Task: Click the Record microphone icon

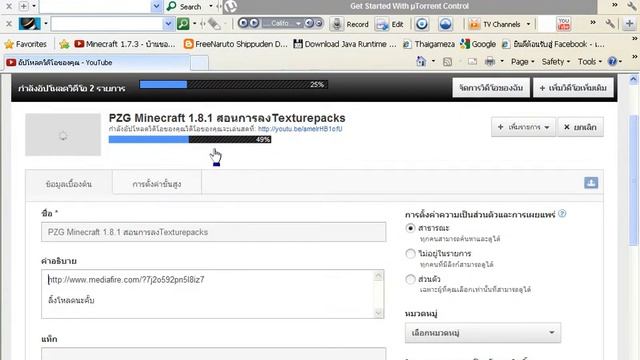Action: pyautogui.click(x=337, y=24)
